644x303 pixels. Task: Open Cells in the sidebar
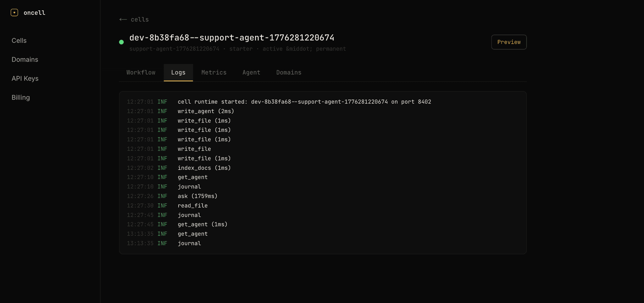coord(19,41)
